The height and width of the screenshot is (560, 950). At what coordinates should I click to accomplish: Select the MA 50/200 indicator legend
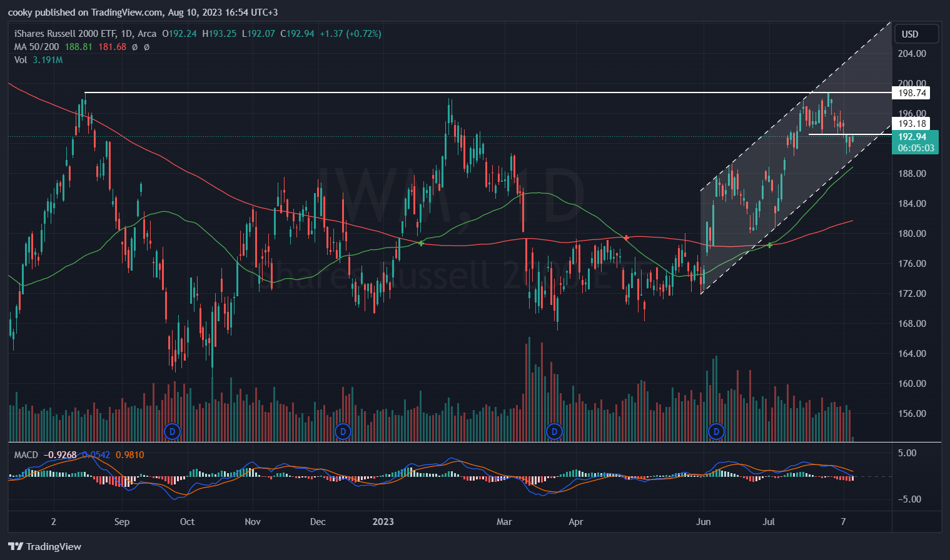tap(37, 47)
